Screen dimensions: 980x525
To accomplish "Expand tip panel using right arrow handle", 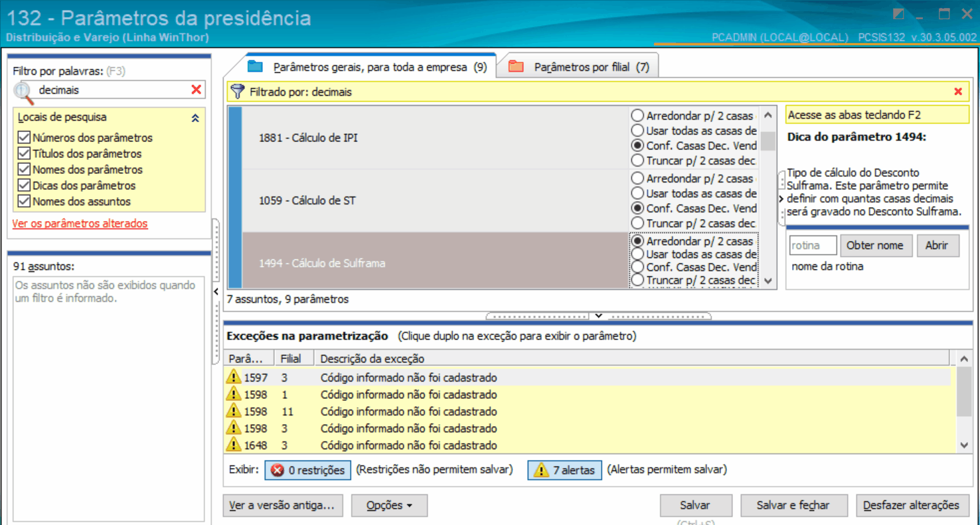I will (x=781, y=198).
